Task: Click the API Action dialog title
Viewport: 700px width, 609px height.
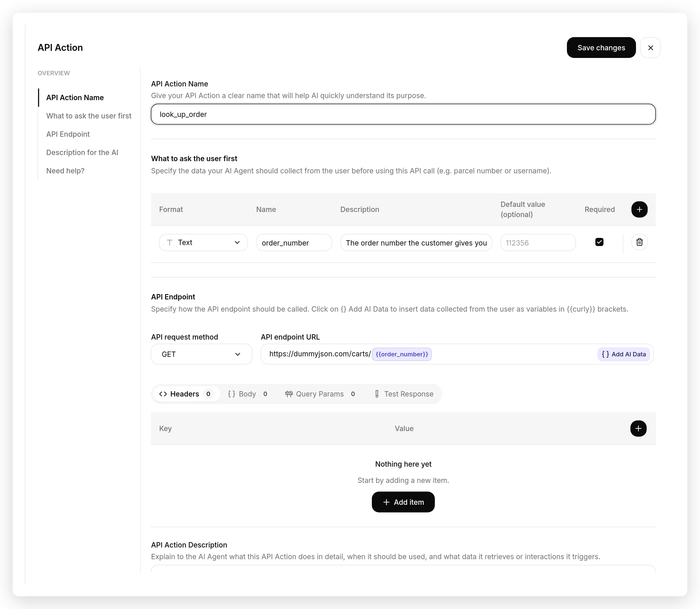Action: 60,48
